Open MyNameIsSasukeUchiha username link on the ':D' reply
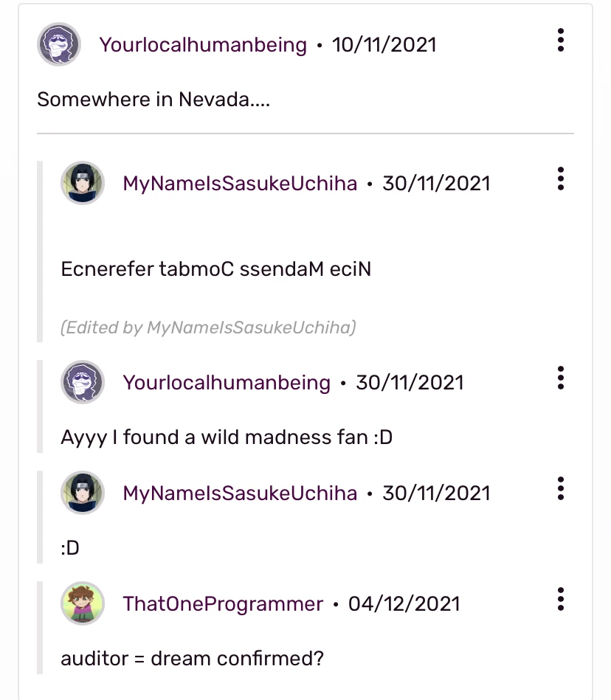 pyautogui.click(x=240, y=493)
